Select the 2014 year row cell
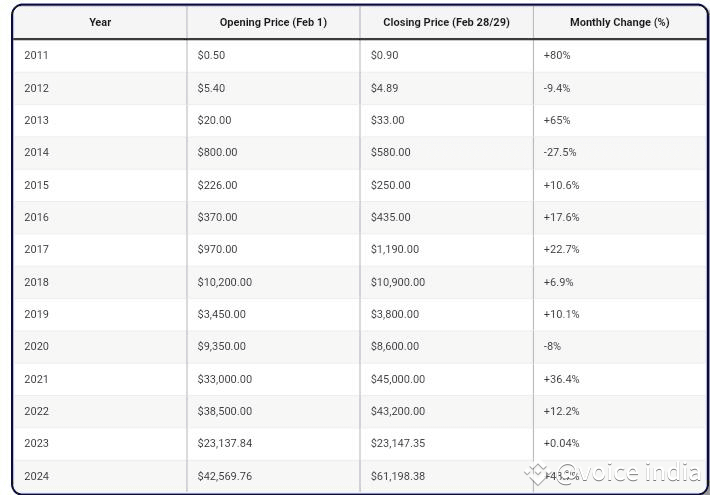Screen dimensions: 710x495 click(36, 152)
